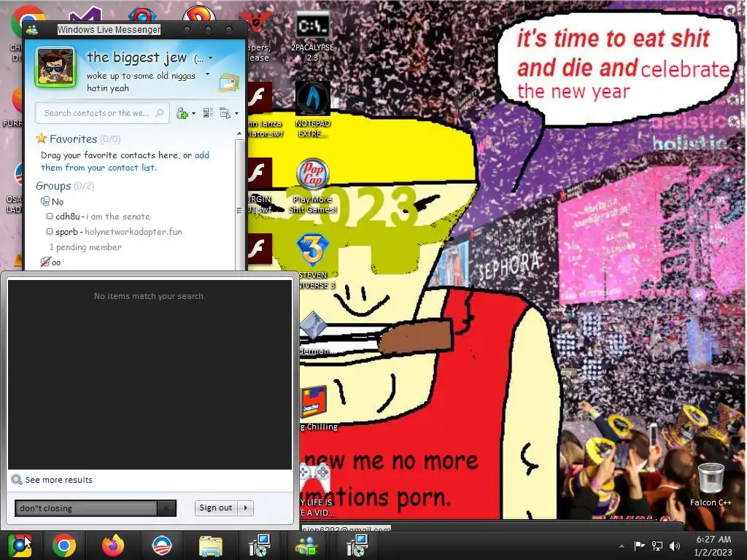This screenshot has height=560, width=747.
Task: Open the 2PACALYPSE 2.3 desktop icon
Action: coord(312,37)
